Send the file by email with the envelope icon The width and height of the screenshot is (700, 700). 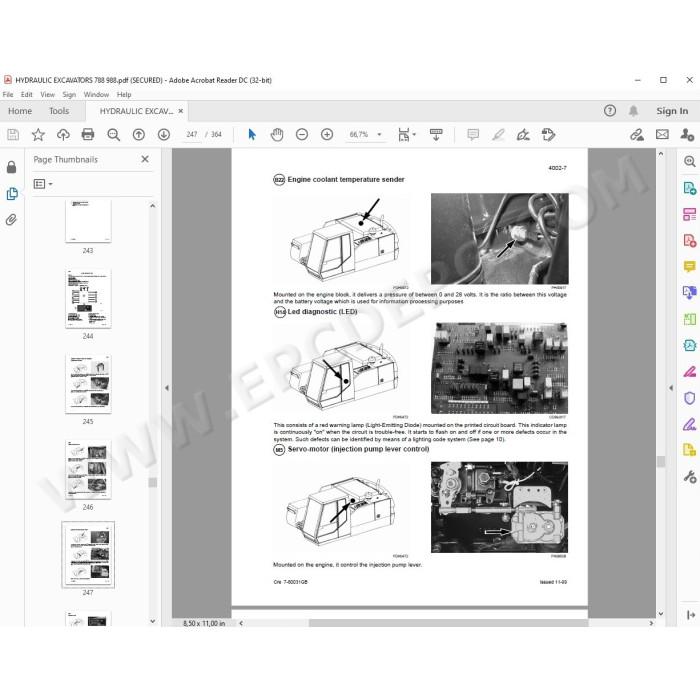[662, 134]
